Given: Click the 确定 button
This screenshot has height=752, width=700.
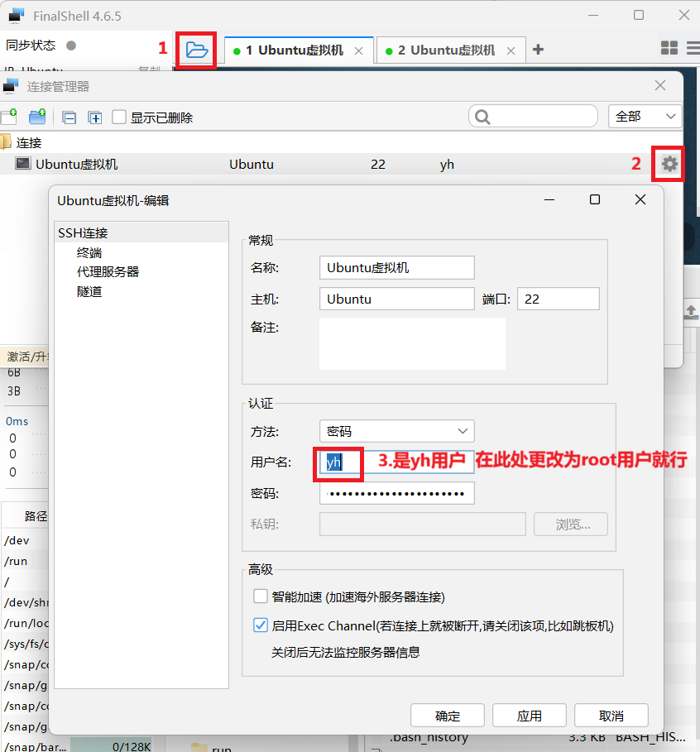Looking at the screenshot, I should [447, 716].
